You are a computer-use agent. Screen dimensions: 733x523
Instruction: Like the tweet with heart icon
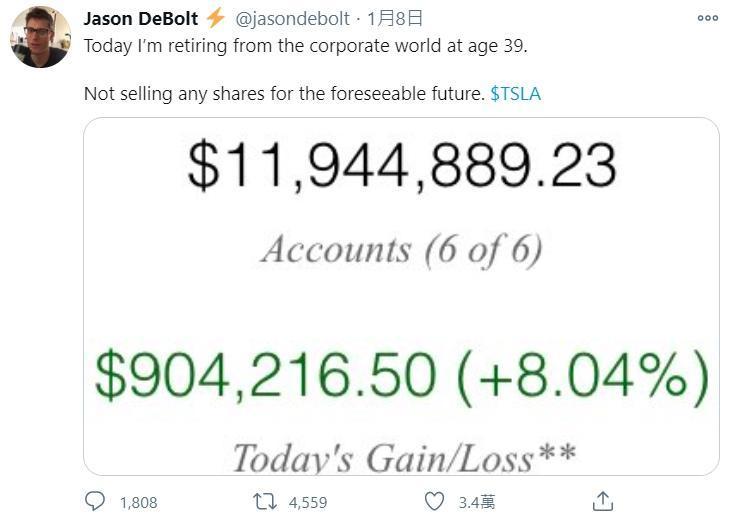(434, 501)
